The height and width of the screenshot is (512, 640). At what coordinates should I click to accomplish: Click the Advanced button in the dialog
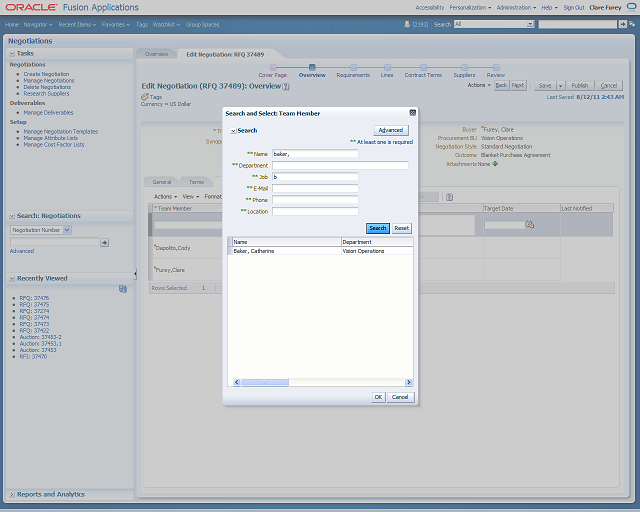[391, 130]
